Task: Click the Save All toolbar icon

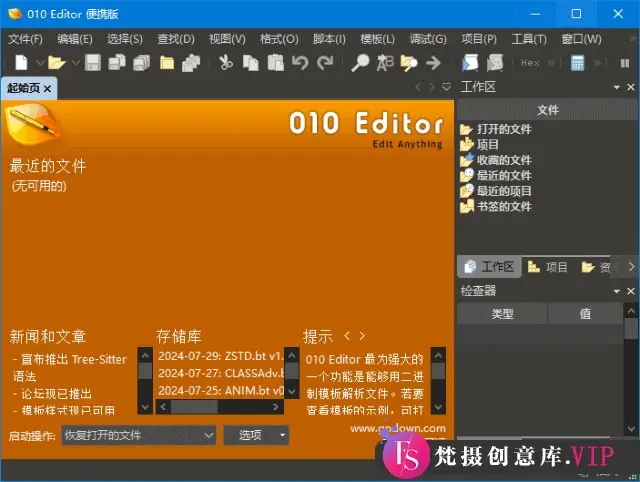Action: click(142, 63)
